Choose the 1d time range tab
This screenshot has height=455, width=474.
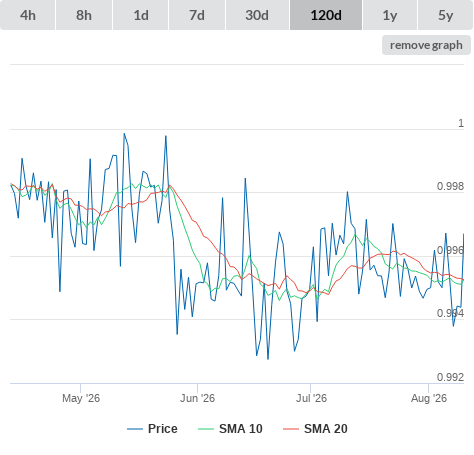[x=141, y=15]
